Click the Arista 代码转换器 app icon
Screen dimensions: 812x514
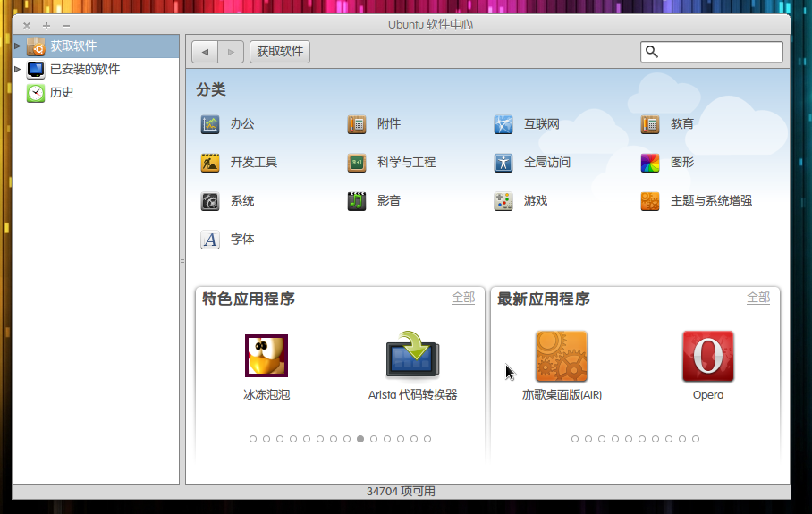[413, 354]
